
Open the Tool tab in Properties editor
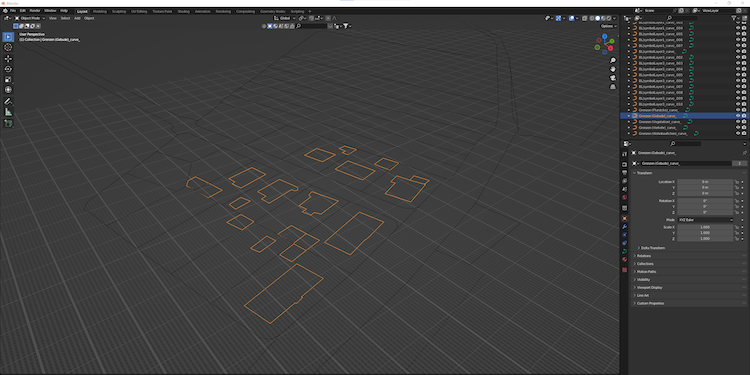624,154
